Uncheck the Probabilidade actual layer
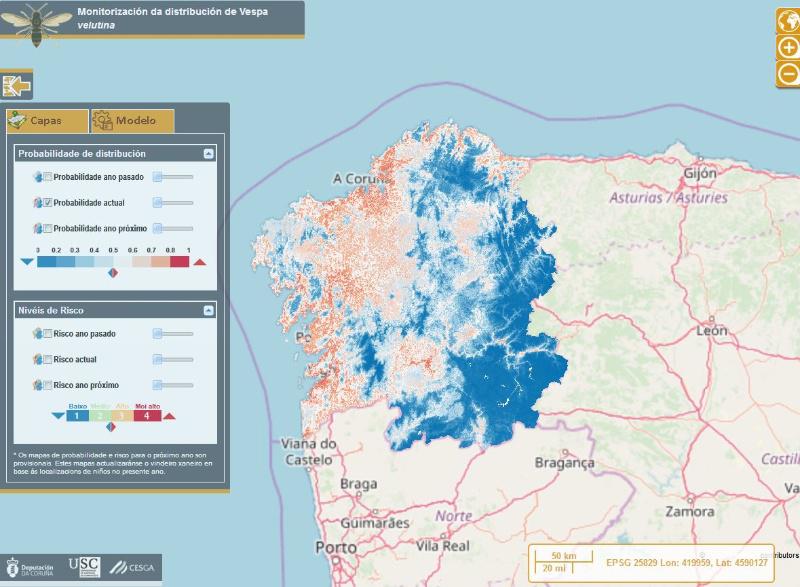The image size is (800, 587). point(47,203)
